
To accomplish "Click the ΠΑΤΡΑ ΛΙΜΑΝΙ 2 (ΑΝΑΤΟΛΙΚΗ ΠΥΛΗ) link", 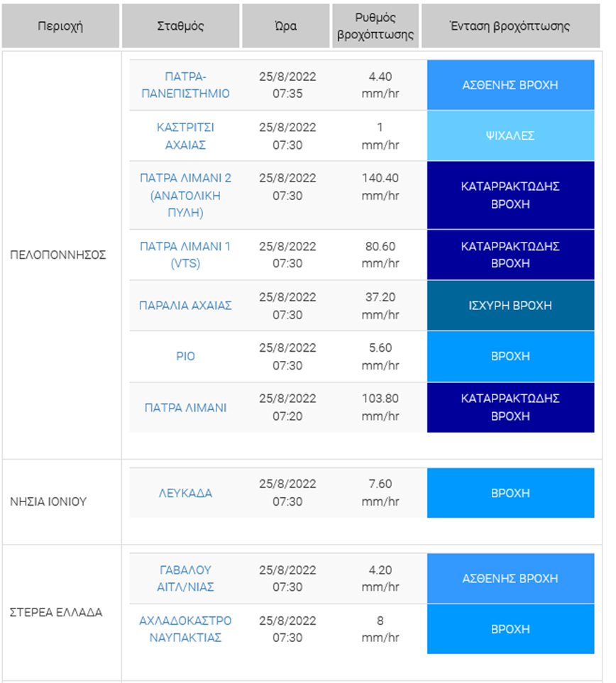I will (185, 195).
